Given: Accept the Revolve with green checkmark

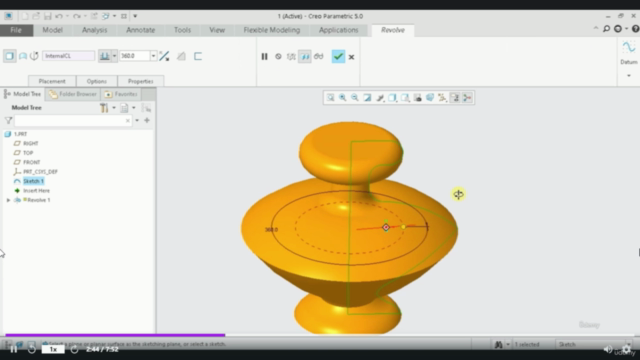Looking at the screenshot, I should (x=338, y=56).
